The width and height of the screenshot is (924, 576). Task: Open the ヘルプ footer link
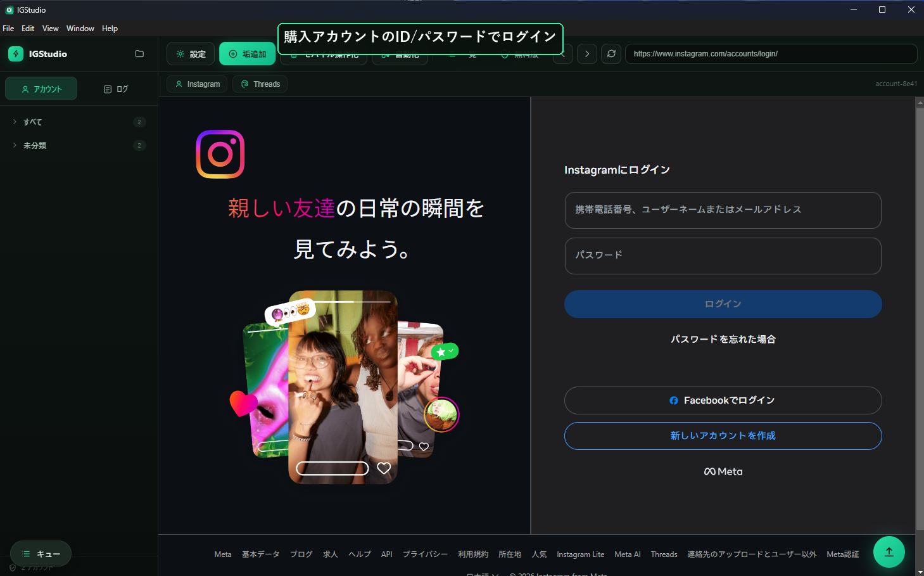click(x=360, y=554)
